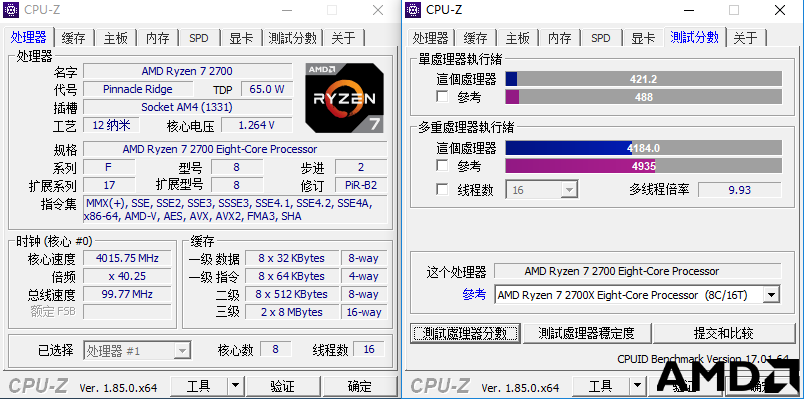The width and height of the screenshot is (804, 399).
Task: Switch to 主板 tab in left window
Action: (115, 38)
